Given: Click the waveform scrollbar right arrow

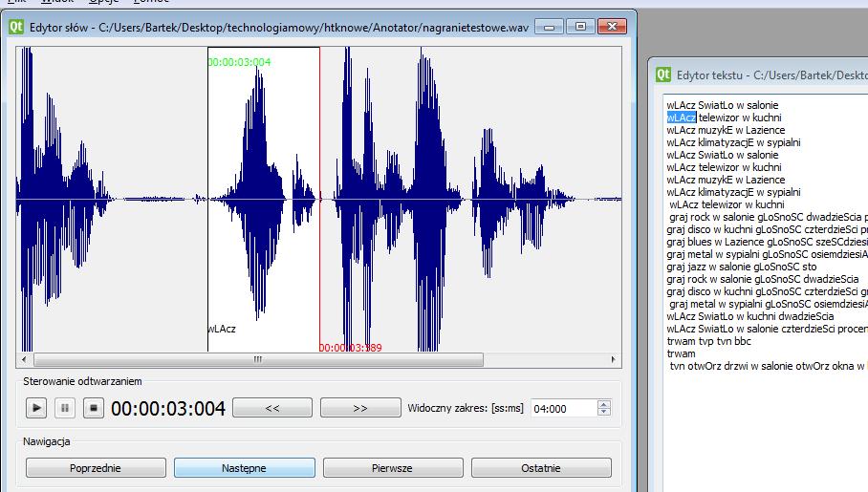Looking at the screenshot, I should (613, 360).
